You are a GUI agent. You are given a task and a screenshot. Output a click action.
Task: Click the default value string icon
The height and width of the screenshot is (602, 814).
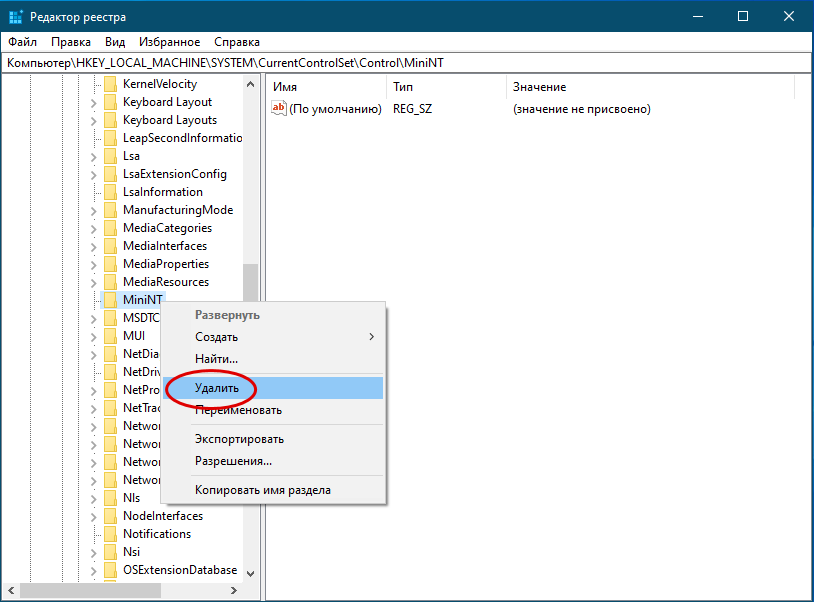click(x=279, y=108)
